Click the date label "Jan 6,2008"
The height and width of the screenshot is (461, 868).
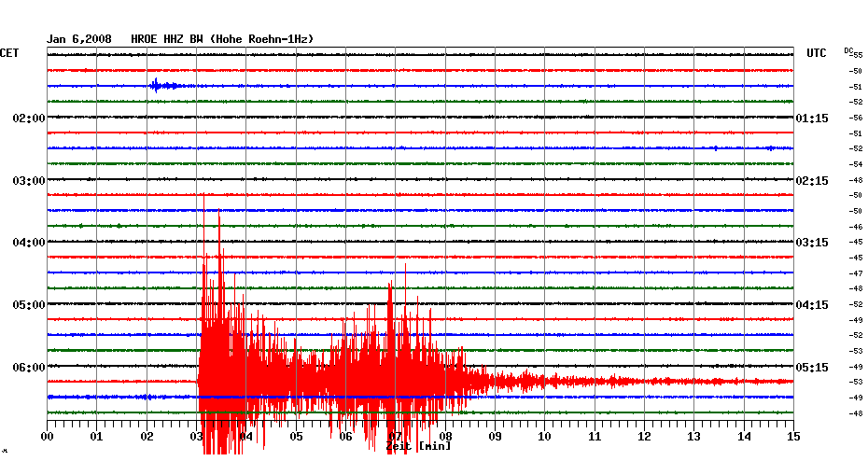tap(78, 39)
